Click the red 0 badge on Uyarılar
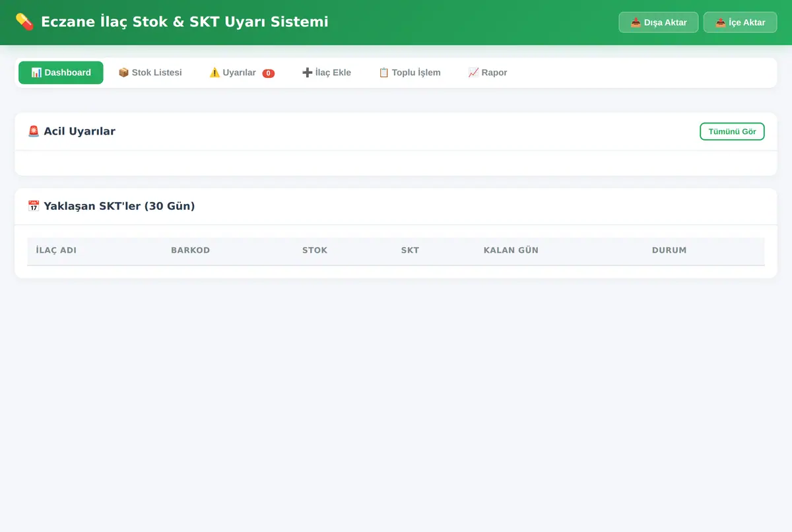The image size is (792, 532). point(269,73)
